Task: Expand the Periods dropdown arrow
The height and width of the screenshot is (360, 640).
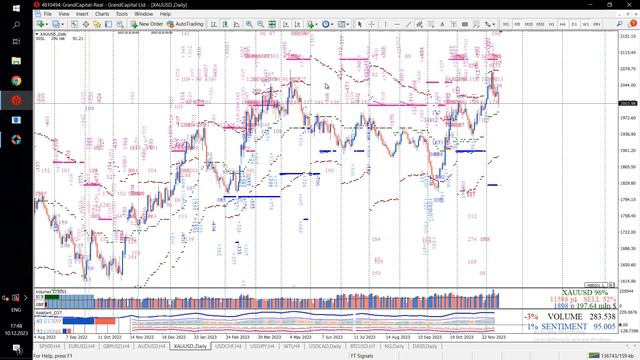Action: click(x=332, y=24)
